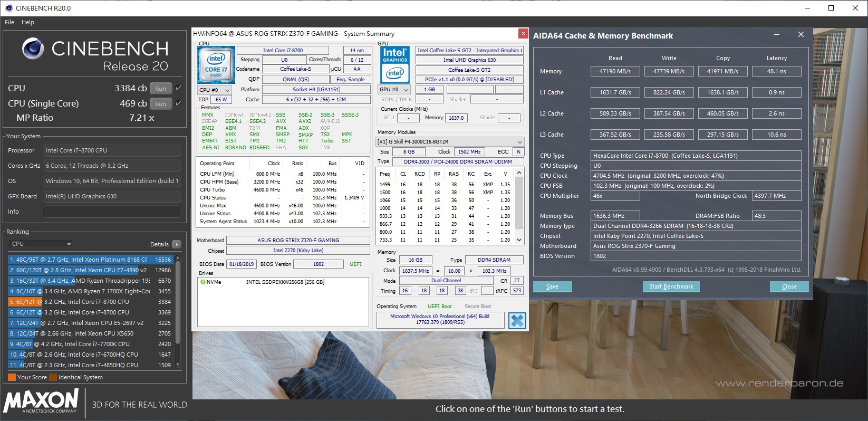Select ranking row Xeon E5-2697 v2 3225
The width and height of the screenshot is (868, 421).
click(x=90, y=323)
